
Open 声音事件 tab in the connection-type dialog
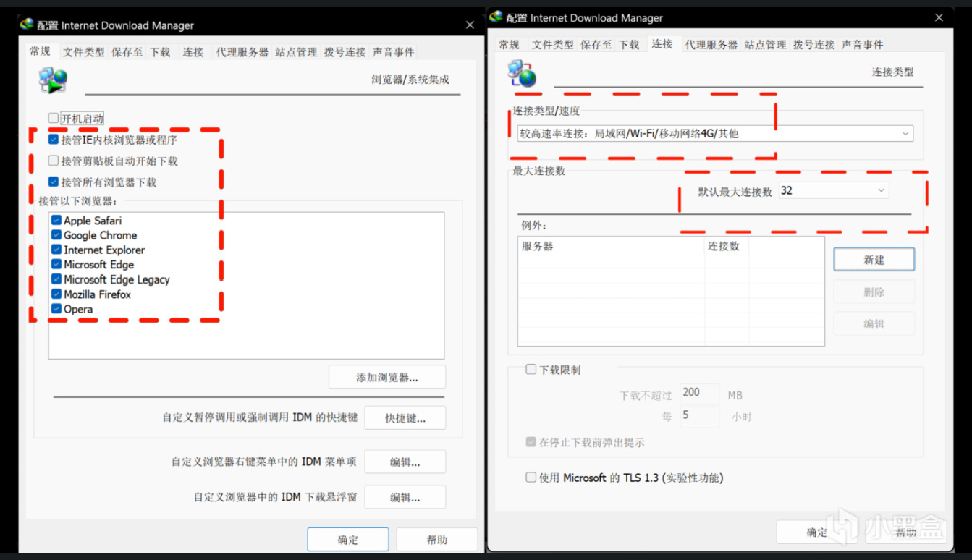(x=863, y=45)
